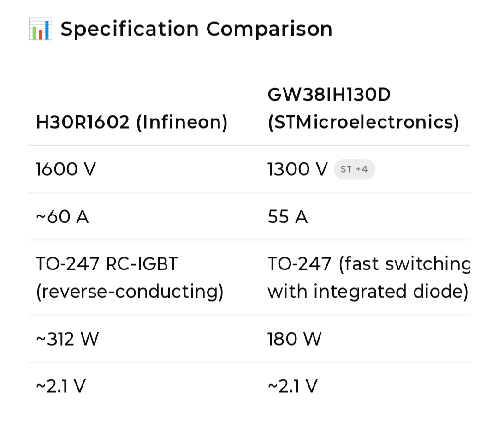Click the reverse-conducting description text
This screenshot has height=448, width=498.
pyautogui.click(x=130, y=291)
